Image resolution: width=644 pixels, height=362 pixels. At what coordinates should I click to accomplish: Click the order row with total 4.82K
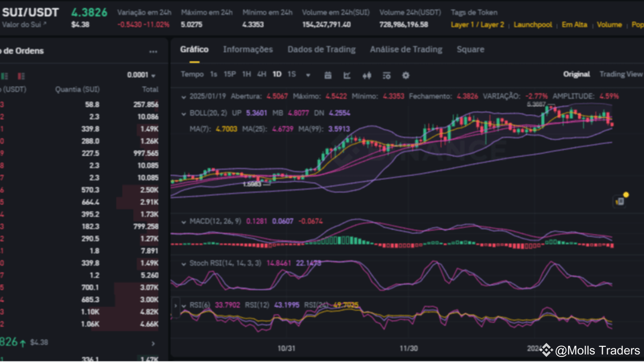coord(79,312)
